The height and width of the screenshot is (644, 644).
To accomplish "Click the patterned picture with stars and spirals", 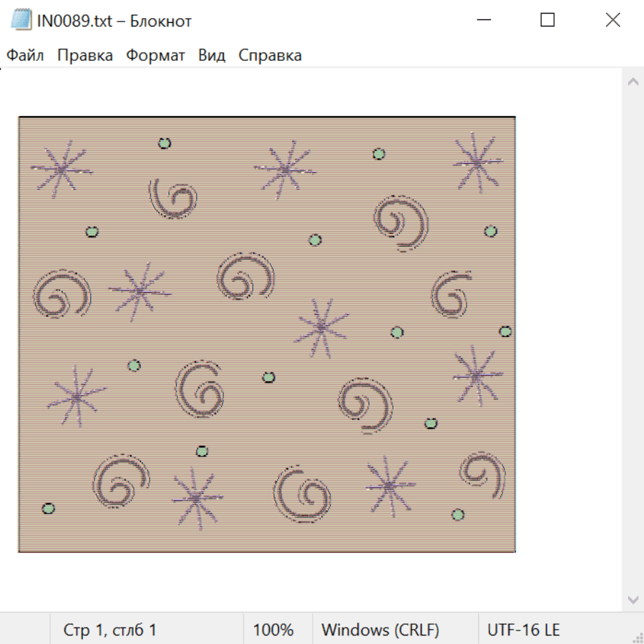I will pos(267,334).
